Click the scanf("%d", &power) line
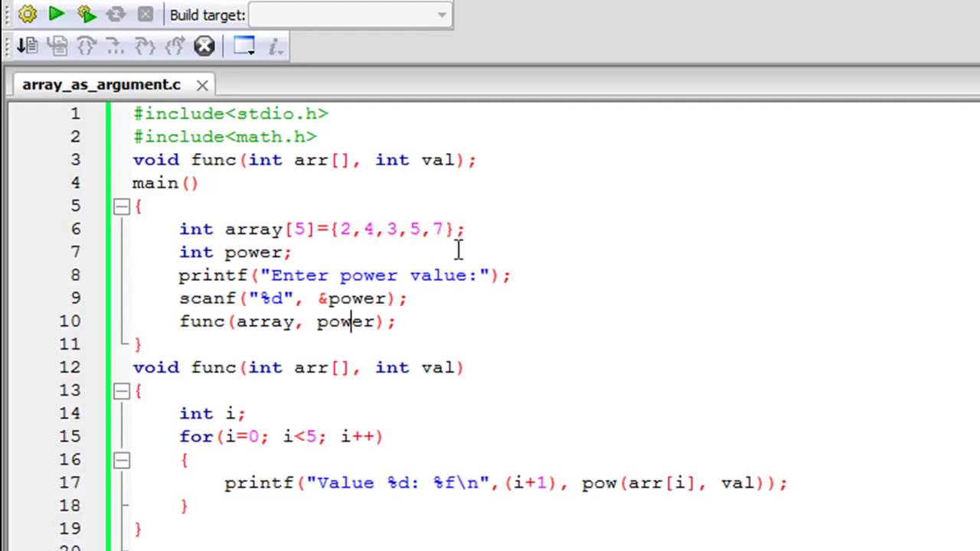Image resolution: width=980 pixels, height=551 pixels. pos(292,298)
